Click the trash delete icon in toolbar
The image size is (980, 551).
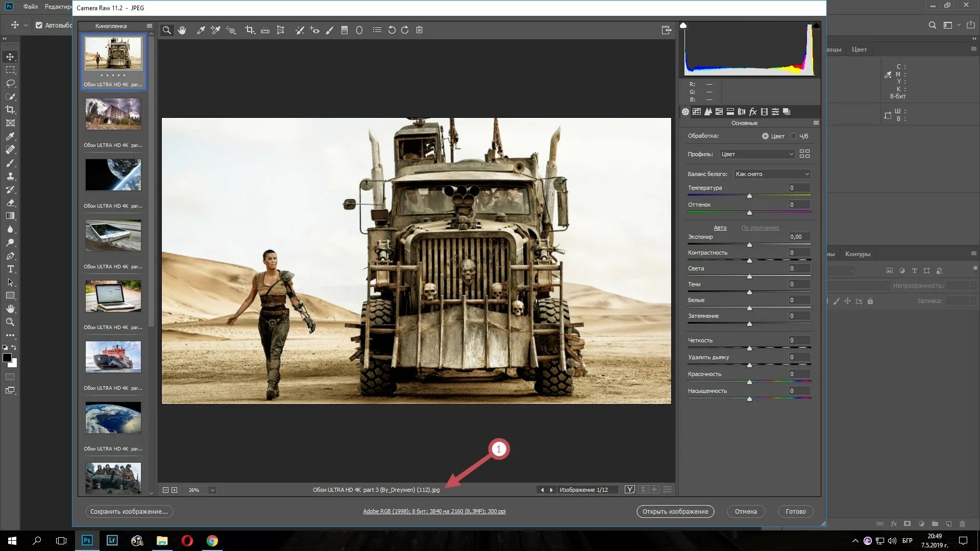(419, 30)
